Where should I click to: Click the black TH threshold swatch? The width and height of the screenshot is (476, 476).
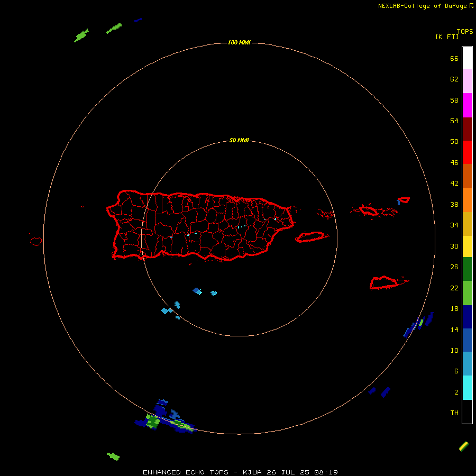(x=467, y=411)
